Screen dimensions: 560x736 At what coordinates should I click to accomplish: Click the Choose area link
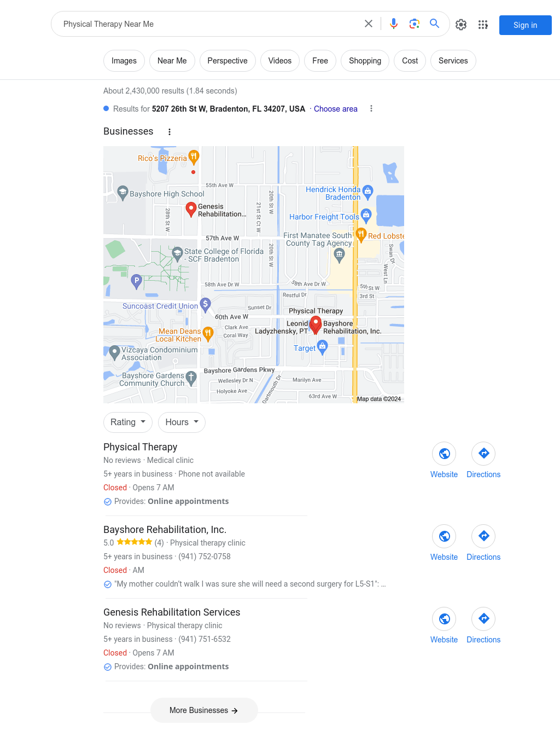click(x=336, y=109)
